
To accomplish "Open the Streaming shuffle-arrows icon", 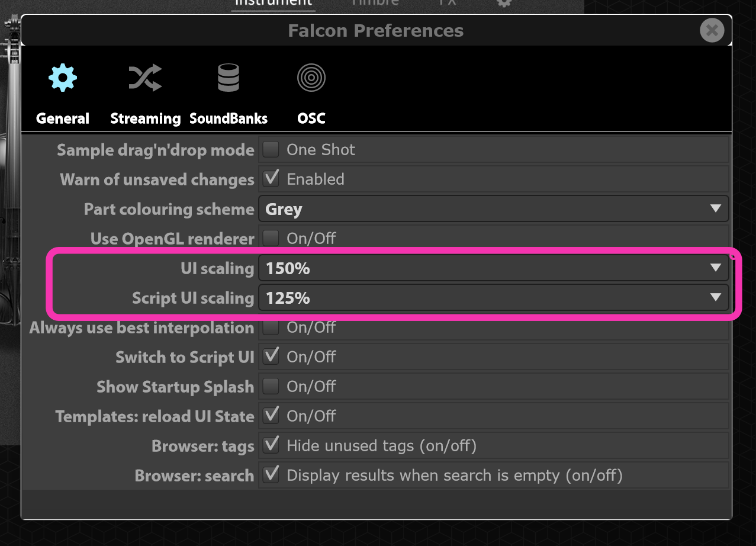I will point(145,78).
